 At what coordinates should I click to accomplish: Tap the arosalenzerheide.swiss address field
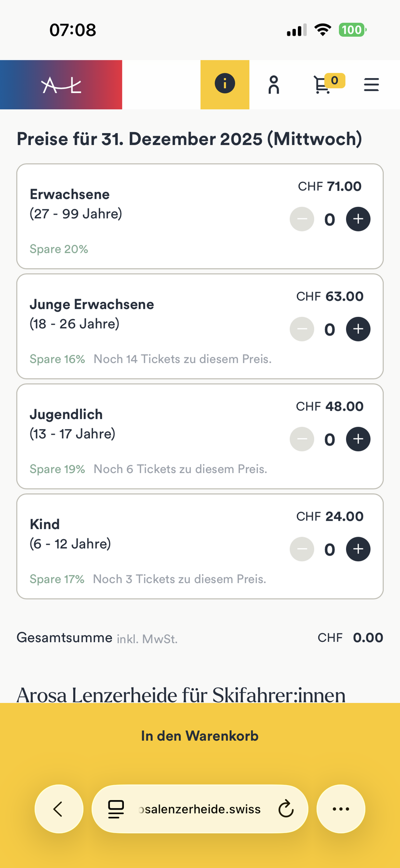pyautogui.click(x=200, y=809)
